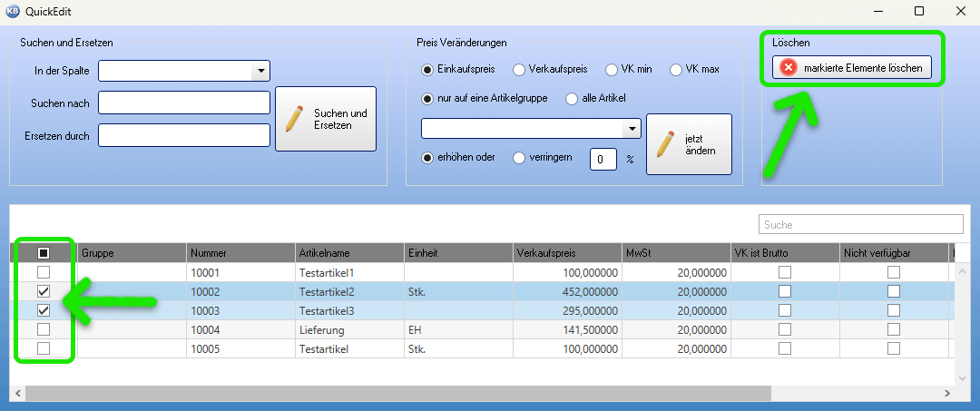Click the pencil icon on jetzt ändern
The width and height of the screenshot is (980, 411).
[665, 144]
